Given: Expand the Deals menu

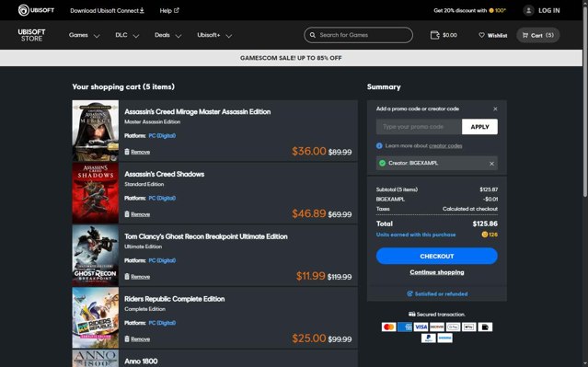Looking at the screenshot, I should pyautogui.click(x=168, y=35).
